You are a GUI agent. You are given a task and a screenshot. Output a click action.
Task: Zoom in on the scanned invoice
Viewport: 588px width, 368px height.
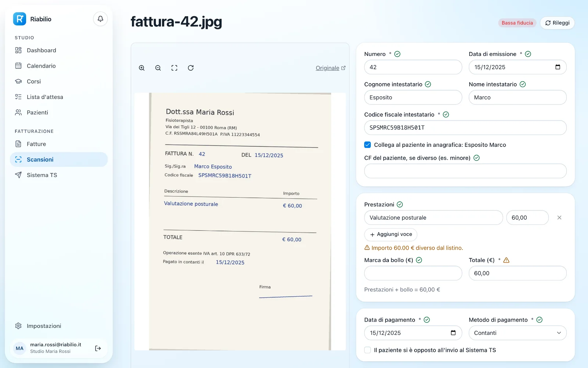142,68
